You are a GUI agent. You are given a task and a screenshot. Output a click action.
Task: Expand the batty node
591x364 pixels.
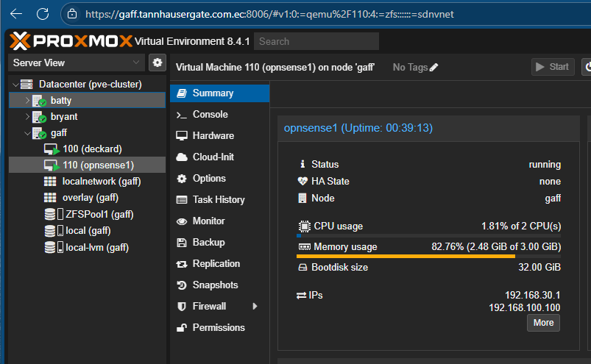coord(28,100)
